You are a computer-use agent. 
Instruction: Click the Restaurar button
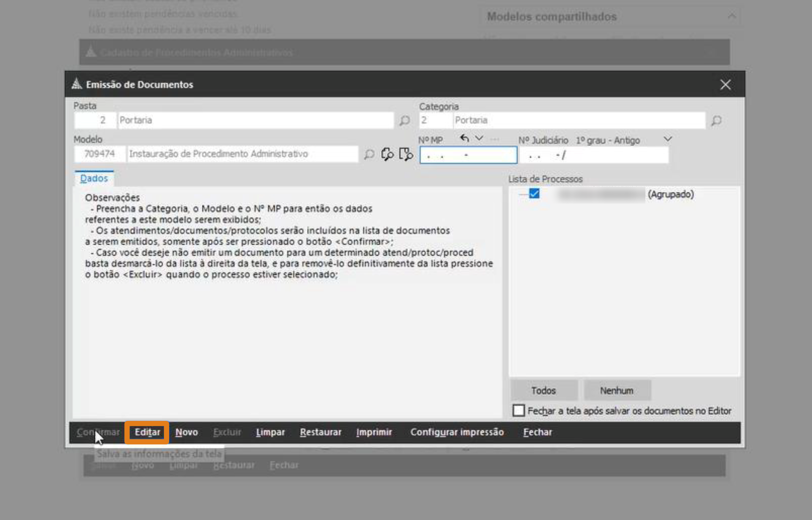pos(320,432)
